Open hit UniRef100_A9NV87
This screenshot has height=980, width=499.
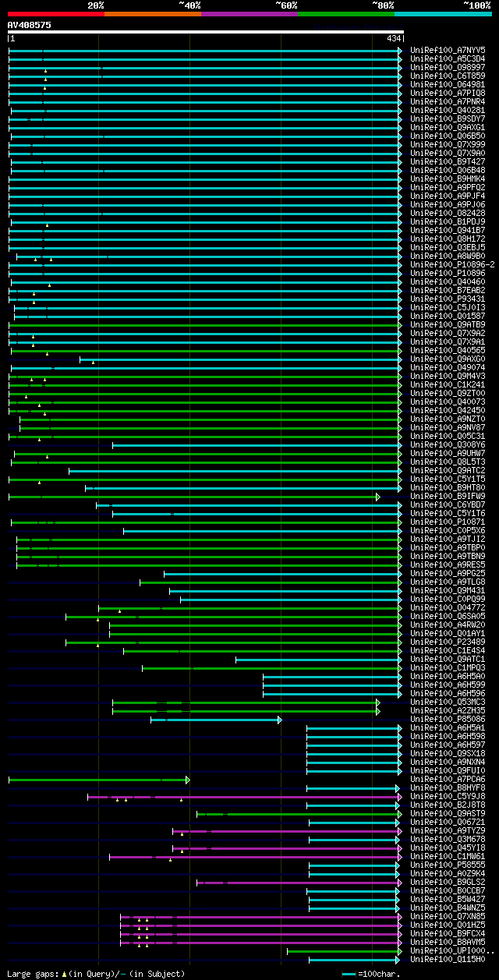click(447, 427)
